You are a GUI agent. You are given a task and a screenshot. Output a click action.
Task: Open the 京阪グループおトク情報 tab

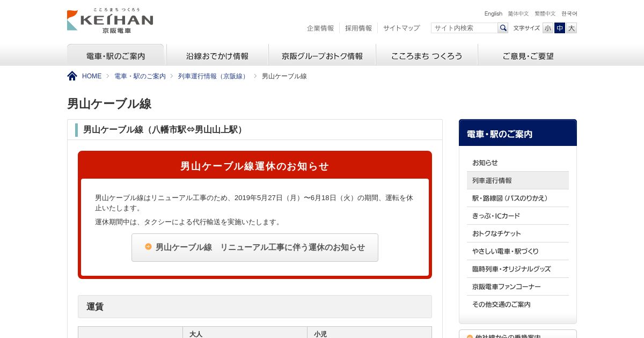pos(323,55)
